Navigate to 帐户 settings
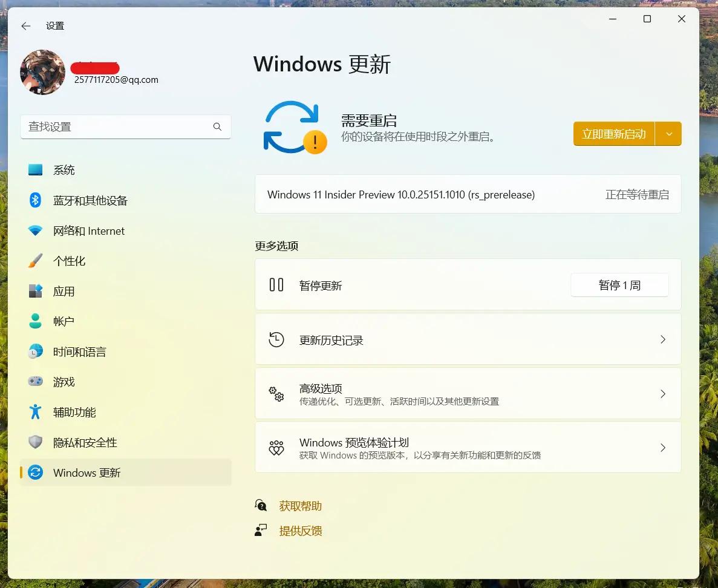 tap(64, 321)
